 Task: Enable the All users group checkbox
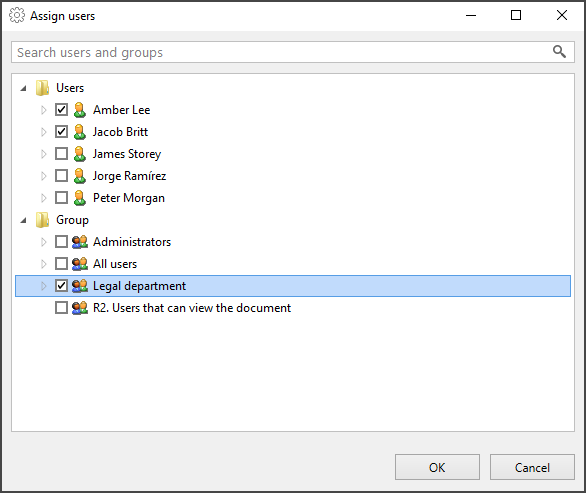[61, 264]
